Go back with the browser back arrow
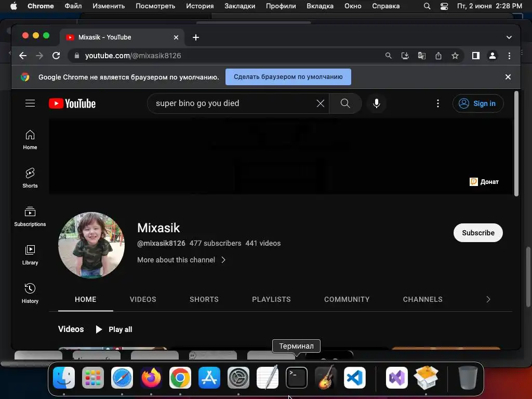The height and width of the screenshot is (399, 532). [x=23, y=56]
